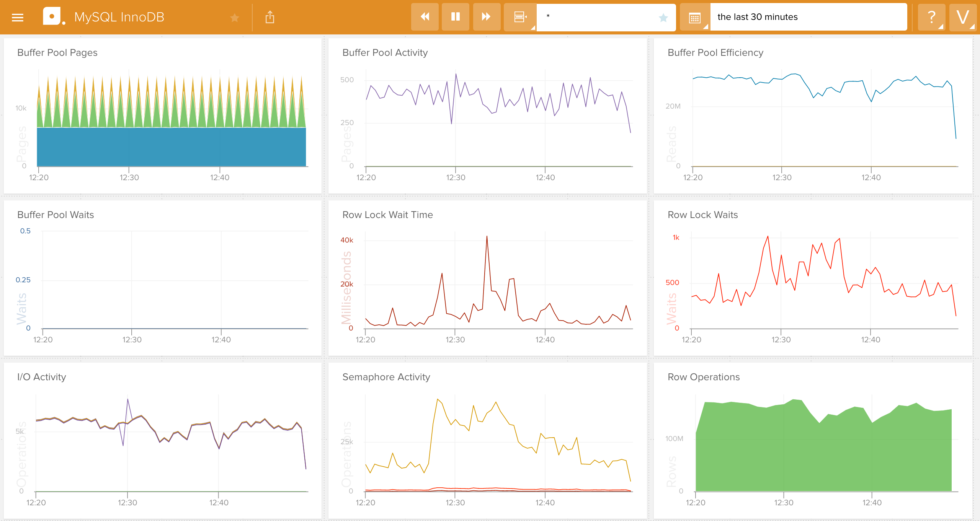Click the 20M label in Buffer Pool Efficiency
This screenshot has height=521, width=980.
click(673, 106)
